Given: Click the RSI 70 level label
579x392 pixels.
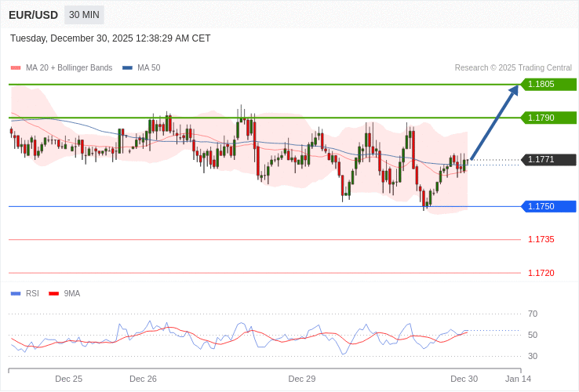Looking at the screenshot, I should pos(533,314).
